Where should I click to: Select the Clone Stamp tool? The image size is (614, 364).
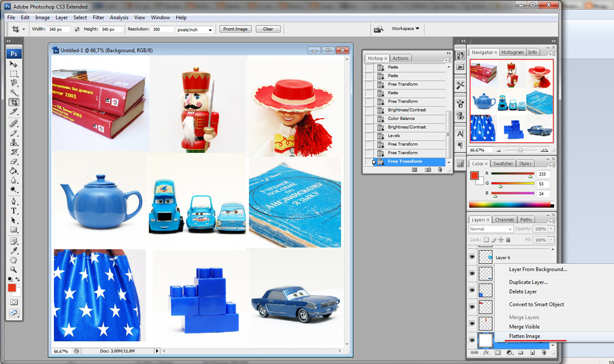point(14,142)
